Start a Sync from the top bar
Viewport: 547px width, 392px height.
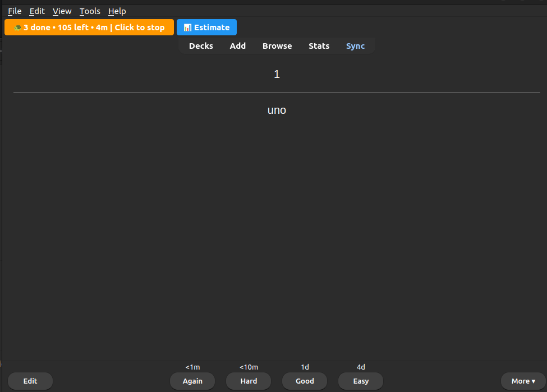355,46
